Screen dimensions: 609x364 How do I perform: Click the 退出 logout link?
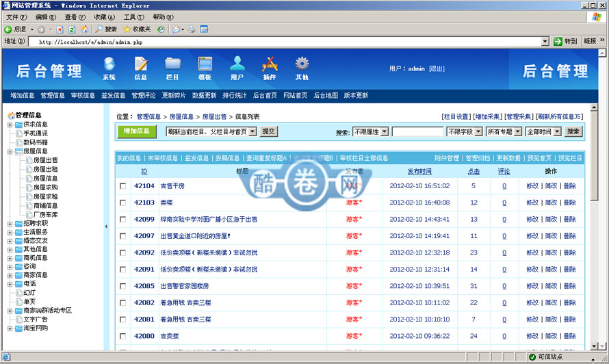437,68
